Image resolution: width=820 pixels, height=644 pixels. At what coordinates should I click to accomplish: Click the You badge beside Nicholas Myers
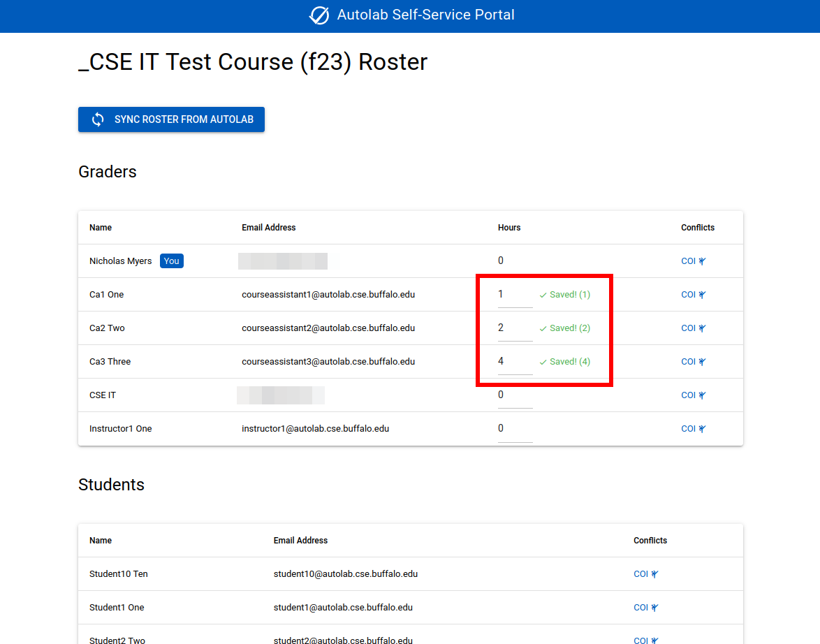point(172,261)
